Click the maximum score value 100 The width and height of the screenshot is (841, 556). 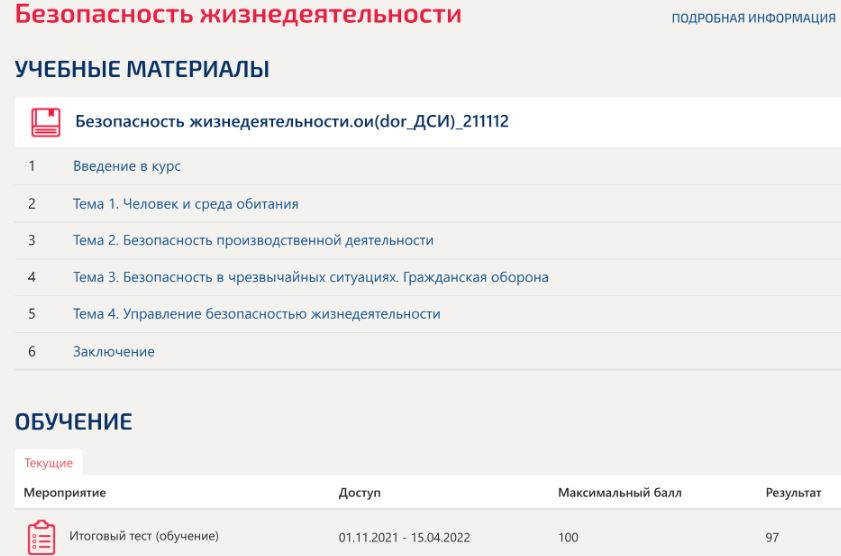tap(568, 537)
